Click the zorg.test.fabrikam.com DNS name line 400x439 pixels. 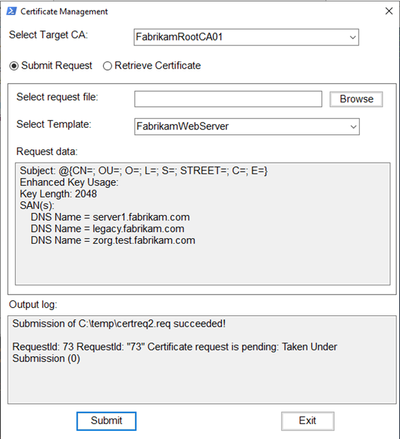(x=113, y=240)
